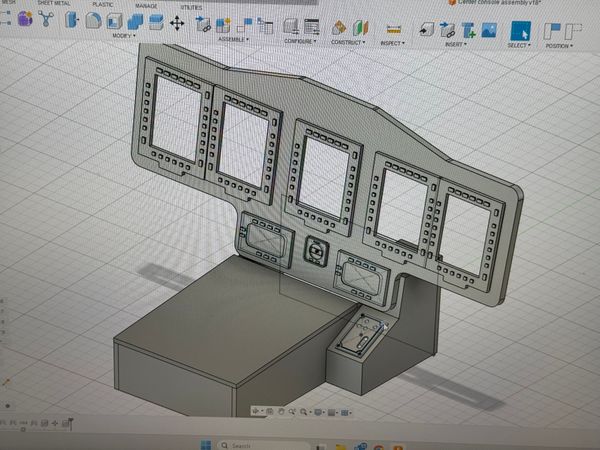Open the Construct dropdown
This screenshot has height=450, width=600.
pyautogui.click(x=348, y=42)
